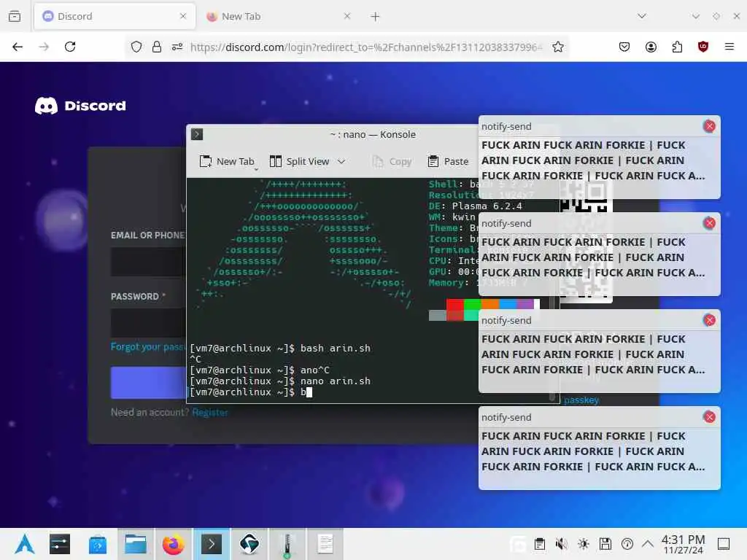747x560 pixels.
Task: Open Firefox extensions puzzle icon
Action: [677, 47]
